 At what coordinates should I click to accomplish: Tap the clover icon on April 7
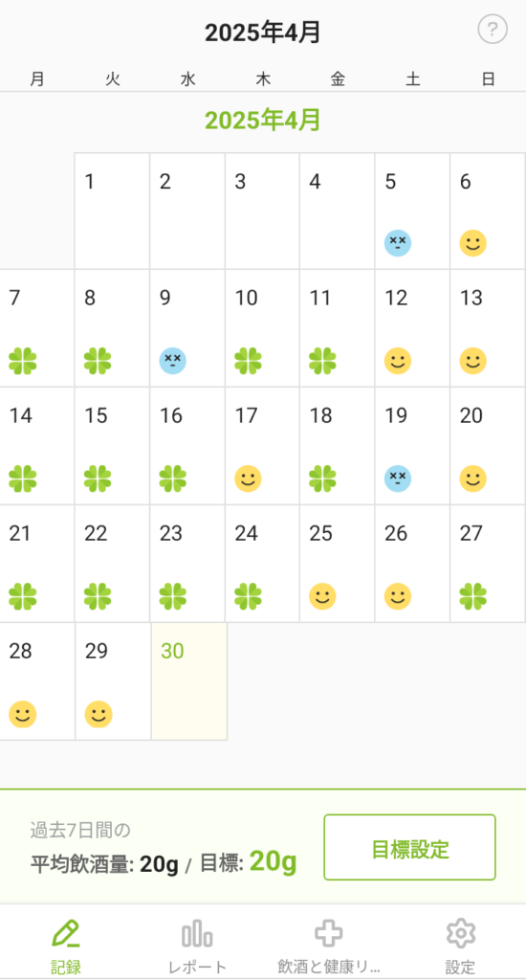[x=23, y=361]
